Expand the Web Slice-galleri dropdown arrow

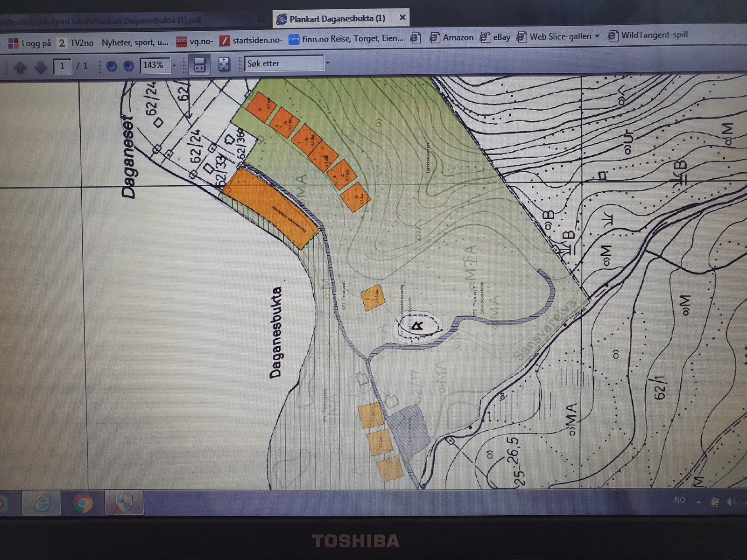tap(597, 36)
